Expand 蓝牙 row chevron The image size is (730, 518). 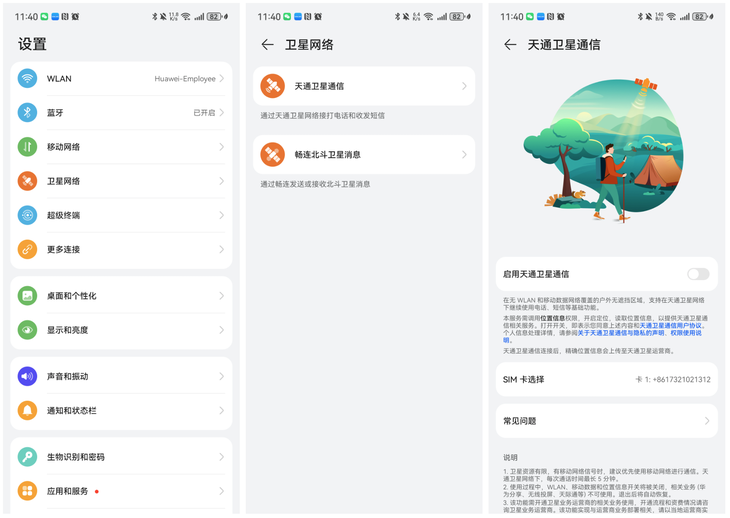click(x=222, y=112)
